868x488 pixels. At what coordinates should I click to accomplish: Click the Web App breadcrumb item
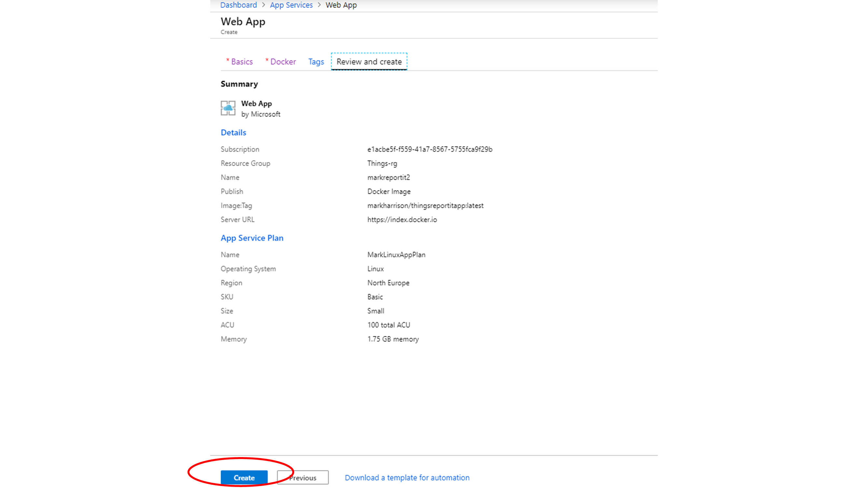(x=341, y=5)
